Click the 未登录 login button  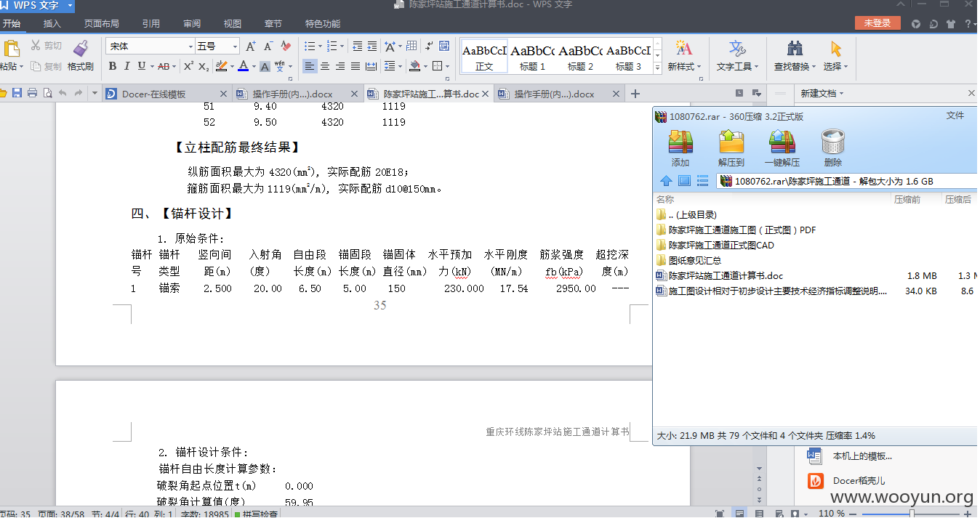click(877, 23)
